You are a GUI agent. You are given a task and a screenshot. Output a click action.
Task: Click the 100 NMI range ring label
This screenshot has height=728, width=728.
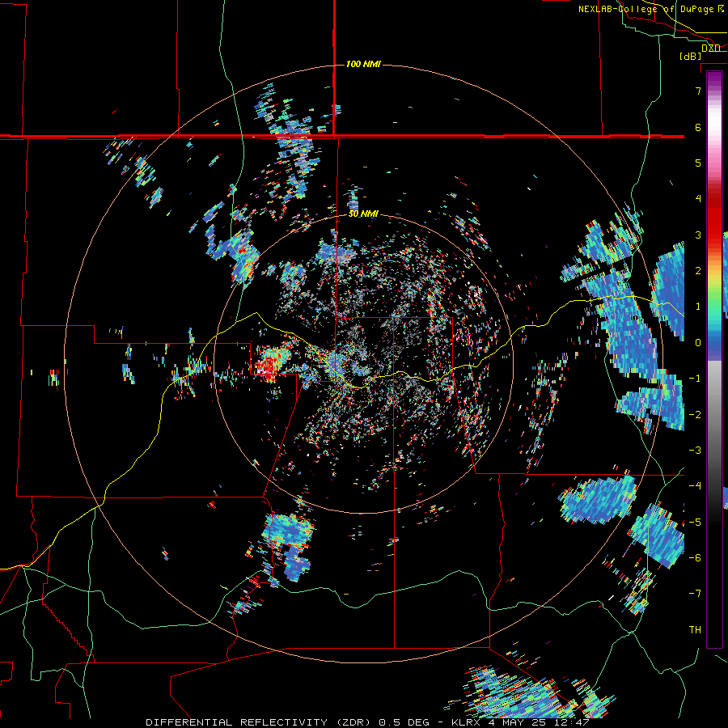[363, 64]
